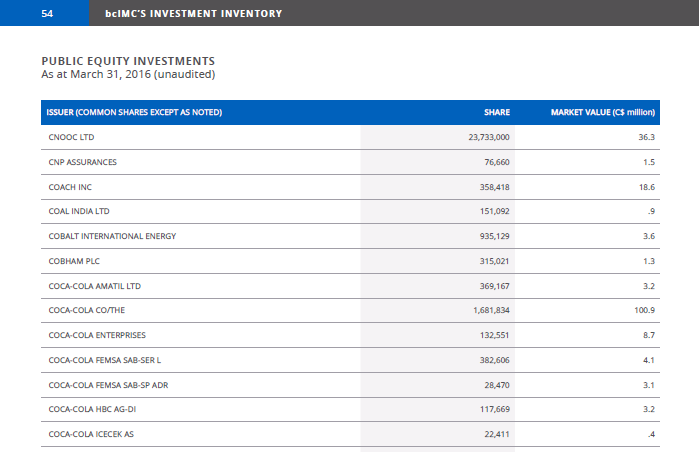Click COCA-COLA FEMSA SAB-SER L row
Viewport: 699px width, 452px height.
(350, 360)
